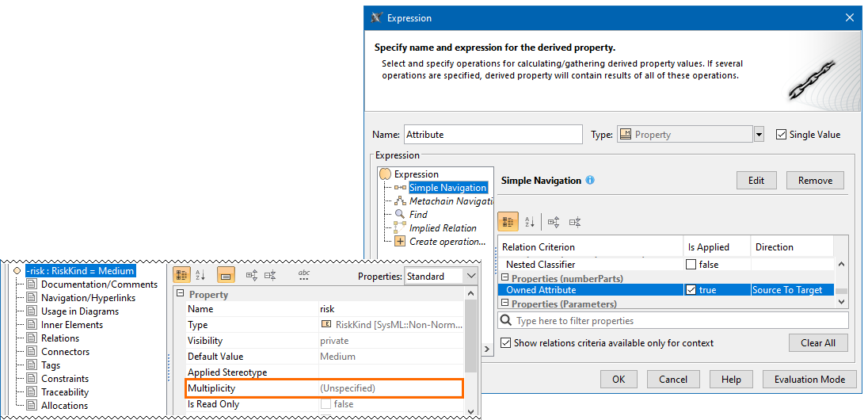Select Implied Relation operation
The height and width of the screenshot is (420, 868).
(x=442, y=227)
